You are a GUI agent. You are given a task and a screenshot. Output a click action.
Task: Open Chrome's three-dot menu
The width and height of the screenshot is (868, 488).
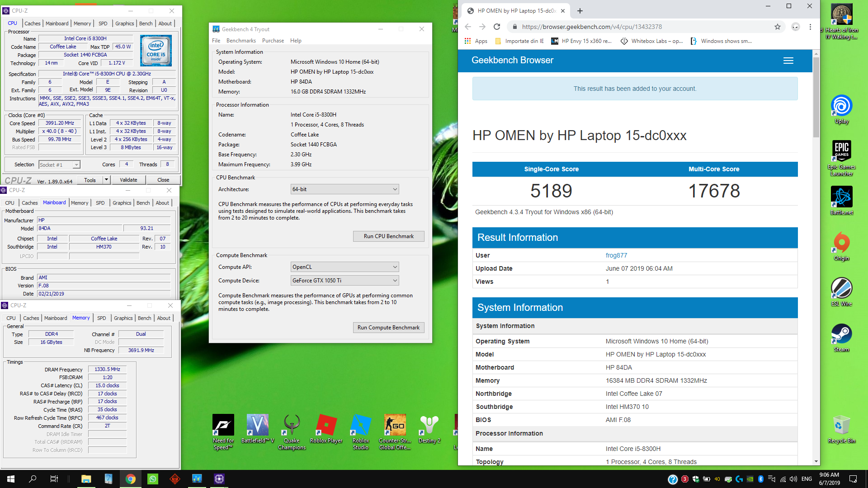pos(810,27)
